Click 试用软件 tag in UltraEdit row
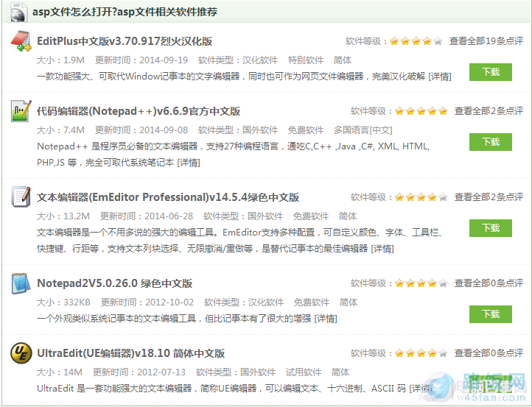This screenshot has height=407, width=532. click(304, 372)
